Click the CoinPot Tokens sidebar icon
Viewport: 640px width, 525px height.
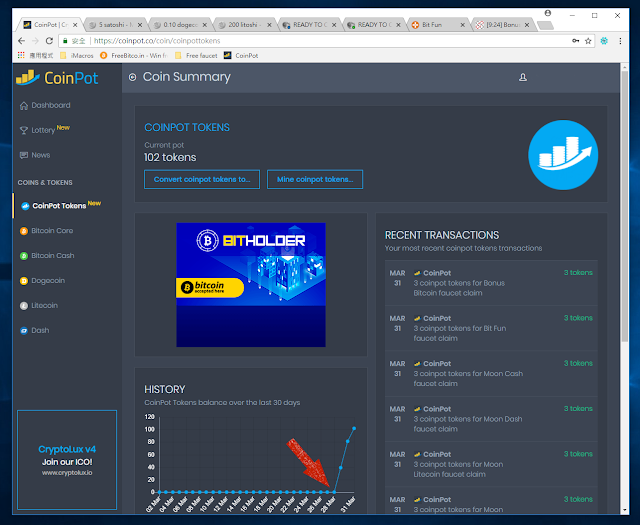pos(25,206)
